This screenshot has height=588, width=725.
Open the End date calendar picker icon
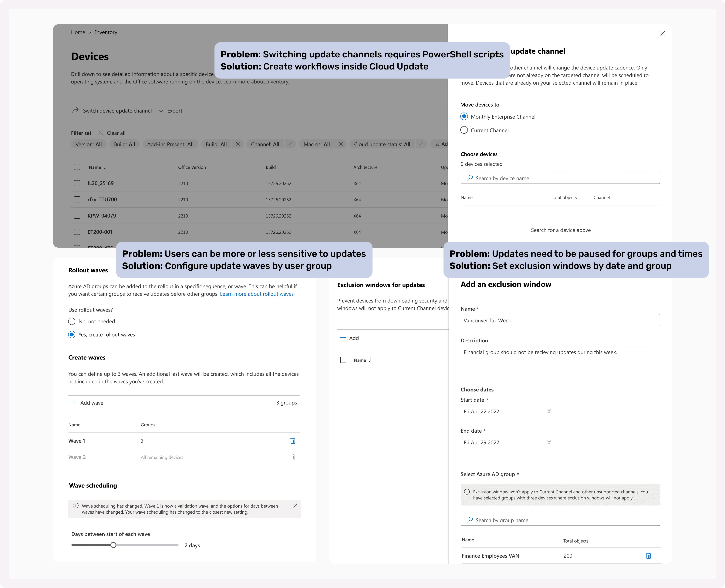coord(549,442)
